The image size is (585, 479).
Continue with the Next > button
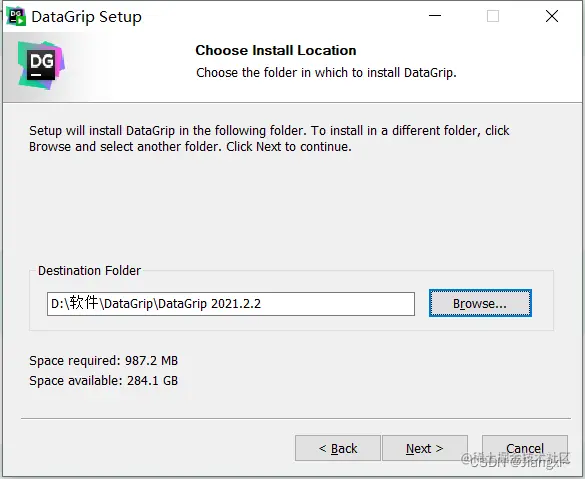[x=425, y=448]
